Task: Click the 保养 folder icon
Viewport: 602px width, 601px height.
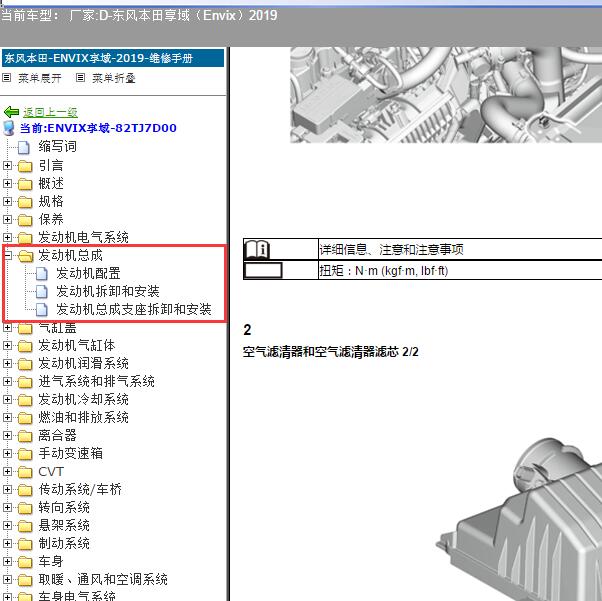Action: [25, 220]
